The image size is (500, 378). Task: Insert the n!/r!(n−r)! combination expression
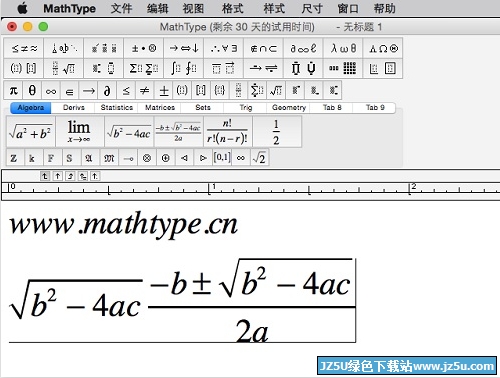(228, 132)
